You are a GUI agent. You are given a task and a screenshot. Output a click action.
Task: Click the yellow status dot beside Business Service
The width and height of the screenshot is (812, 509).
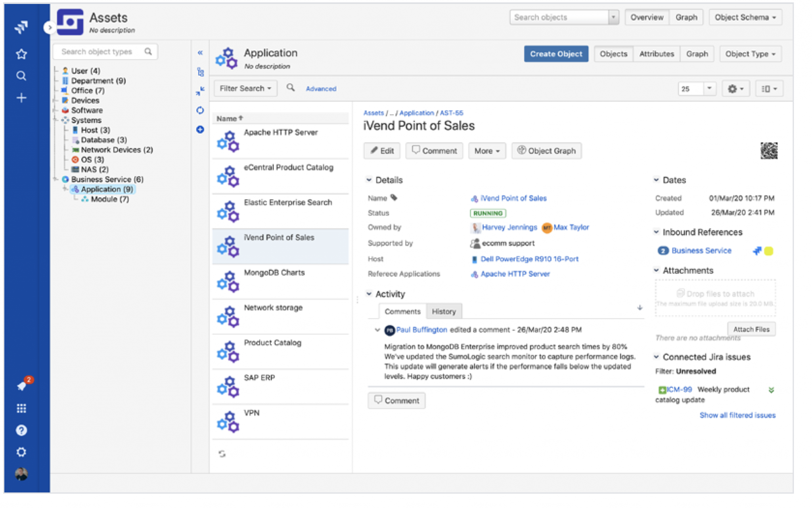pos(768,251)
